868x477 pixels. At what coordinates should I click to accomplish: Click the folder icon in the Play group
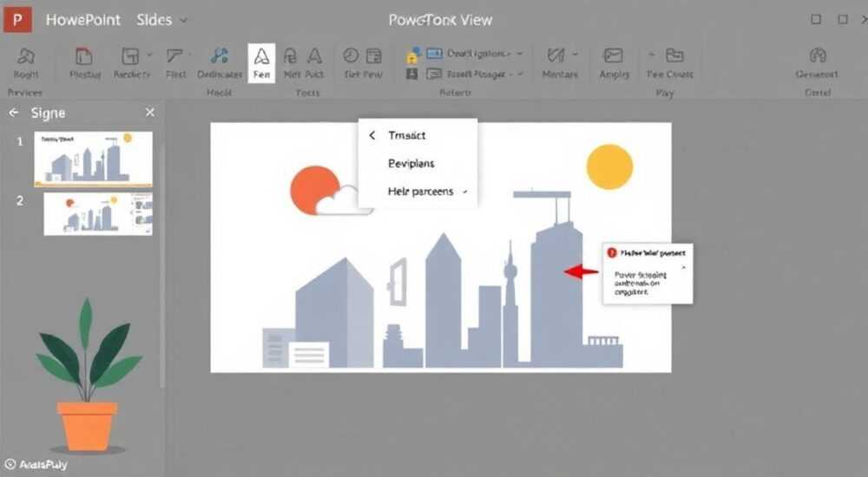674,56
